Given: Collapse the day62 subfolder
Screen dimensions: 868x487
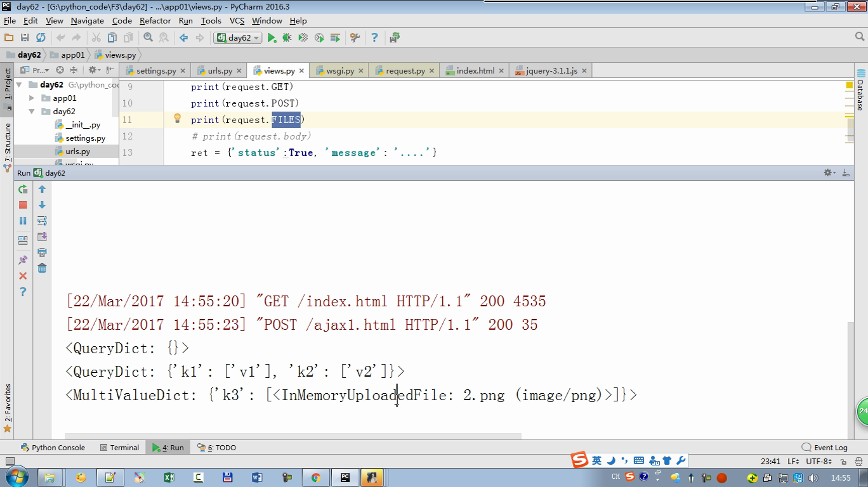Looking at the screenshot, I should 32,111.
